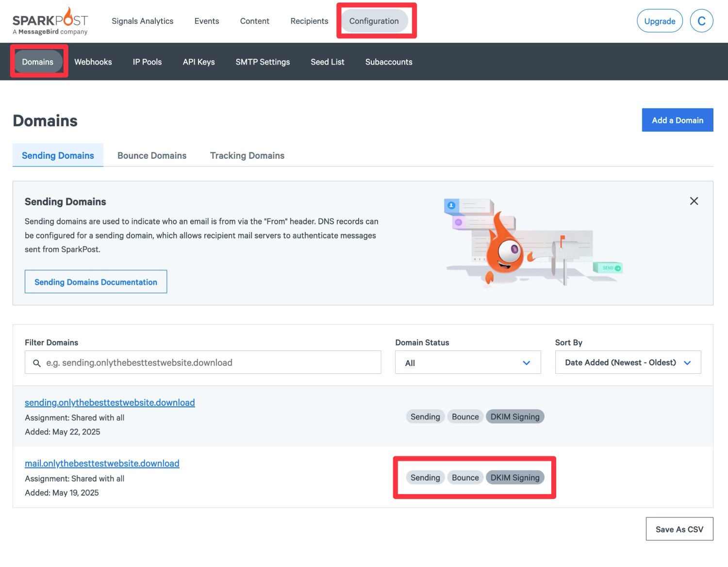728x567 pixels.
Task: Select the Configuration nav item
Action: (x=374, y=21)
